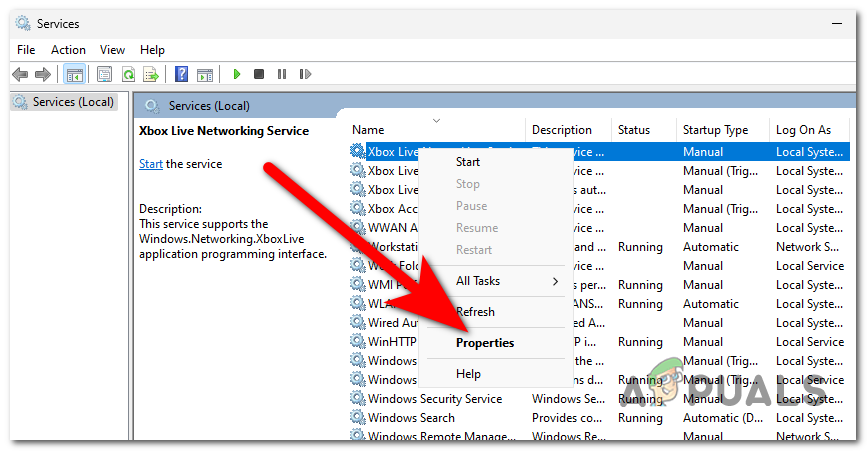Click the Restart Service toolbar icon
This screenshot has height=451, width=867.
305,74
